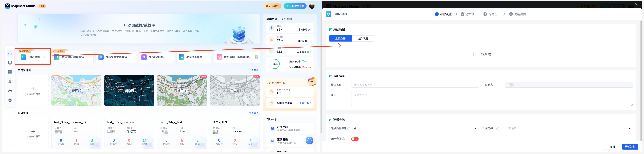Open the settings gear in left sidebar
Image resolution: width=644 pixels, height=154 pixels.
pyautogui.click(x=10, y=100)
